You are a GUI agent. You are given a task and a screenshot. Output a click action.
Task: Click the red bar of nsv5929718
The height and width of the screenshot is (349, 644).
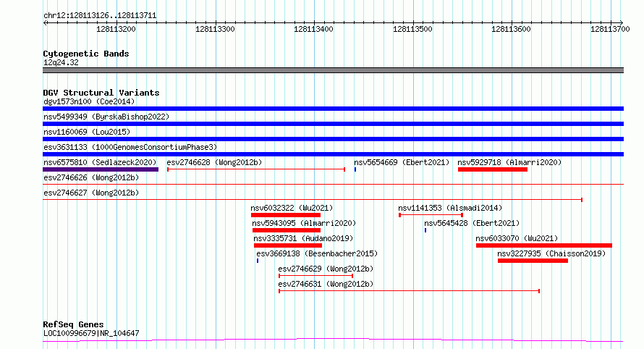point(493,169)
